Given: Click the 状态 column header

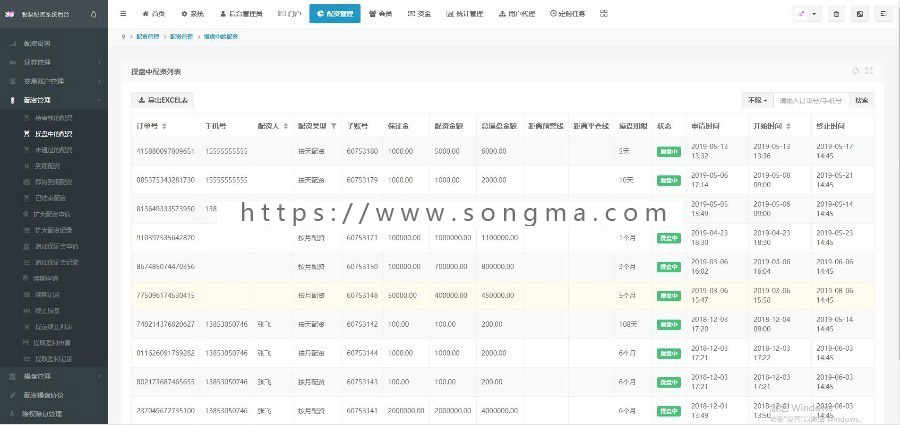Looking at the screenshot, I should click(664, 126).
